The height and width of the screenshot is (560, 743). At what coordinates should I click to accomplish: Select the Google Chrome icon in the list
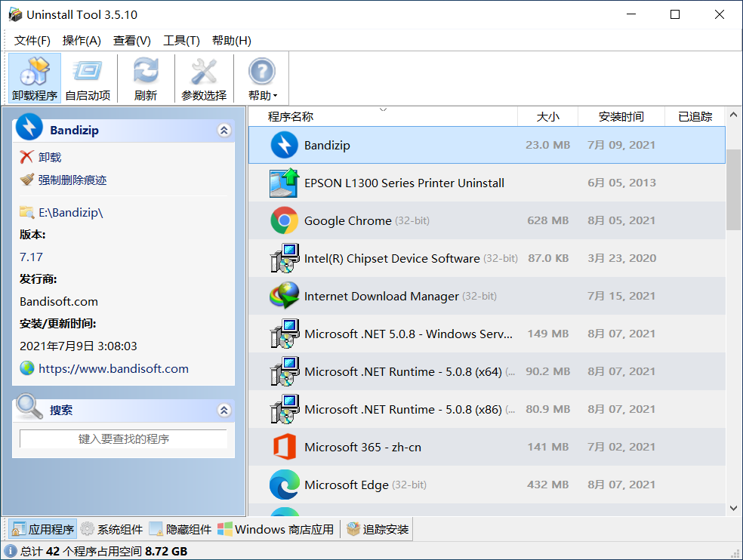click(x=285, y=220)
